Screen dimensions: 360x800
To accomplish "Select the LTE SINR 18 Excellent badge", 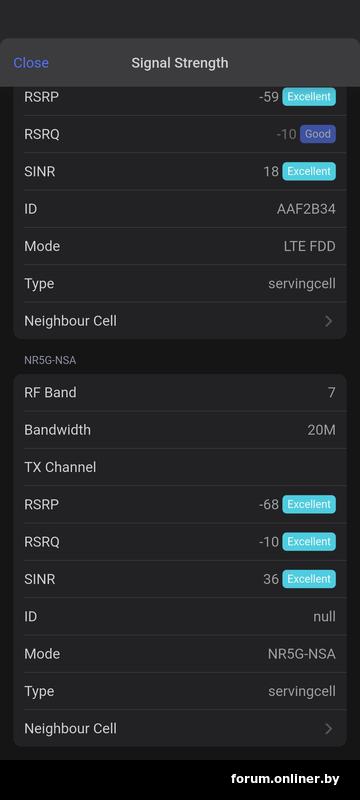I will 309,171.
